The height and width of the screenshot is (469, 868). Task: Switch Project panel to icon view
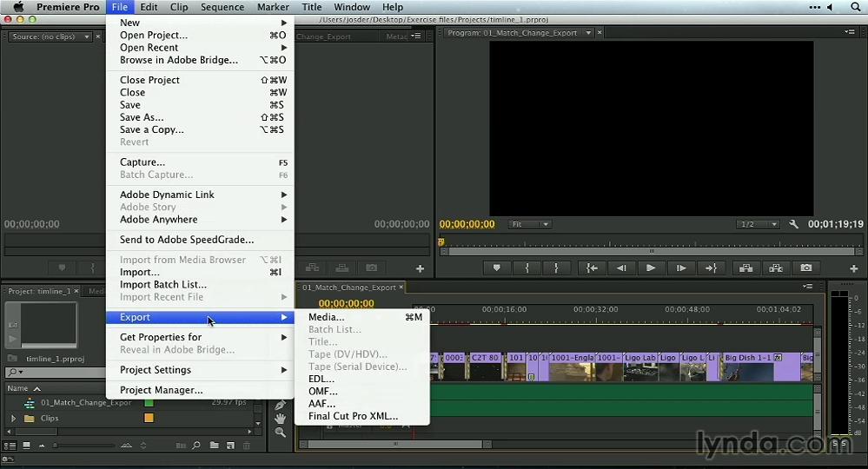click(x=26, y=446)
